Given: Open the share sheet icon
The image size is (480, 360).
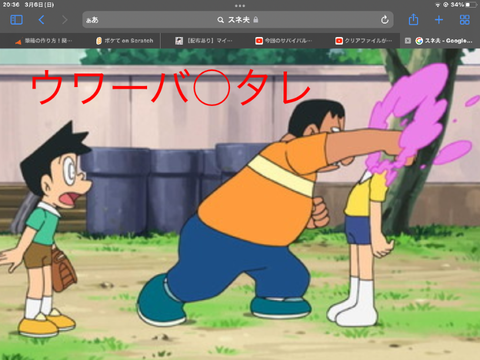Looking at the screenshot, I should coord(413,19).
